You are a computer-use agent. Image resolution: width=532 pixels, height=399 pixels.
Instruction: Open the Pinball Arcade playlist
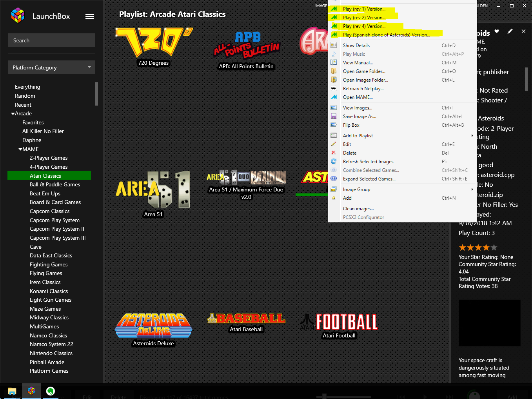(x=47, y=362)
